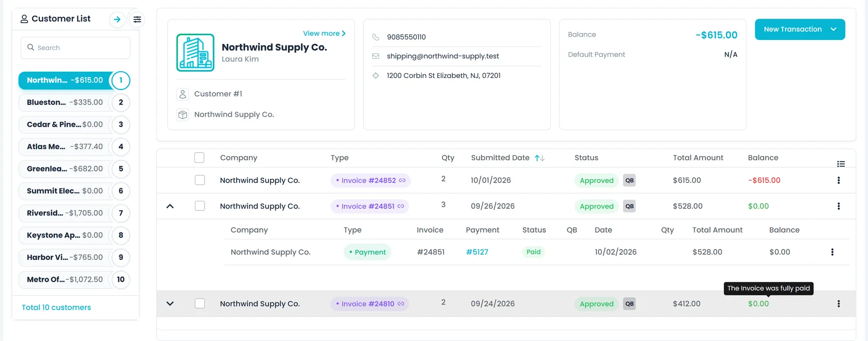Image resolution: width=868 pixels, height=341 pixels.
Task: Open the New Transaction dropdown
Action: (x=800, y=29)
